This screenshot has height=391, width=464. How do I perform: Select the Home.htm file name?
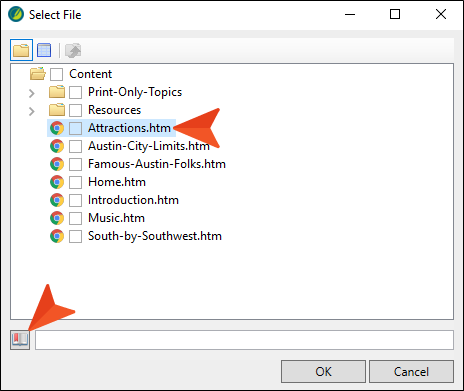[117, 182]
